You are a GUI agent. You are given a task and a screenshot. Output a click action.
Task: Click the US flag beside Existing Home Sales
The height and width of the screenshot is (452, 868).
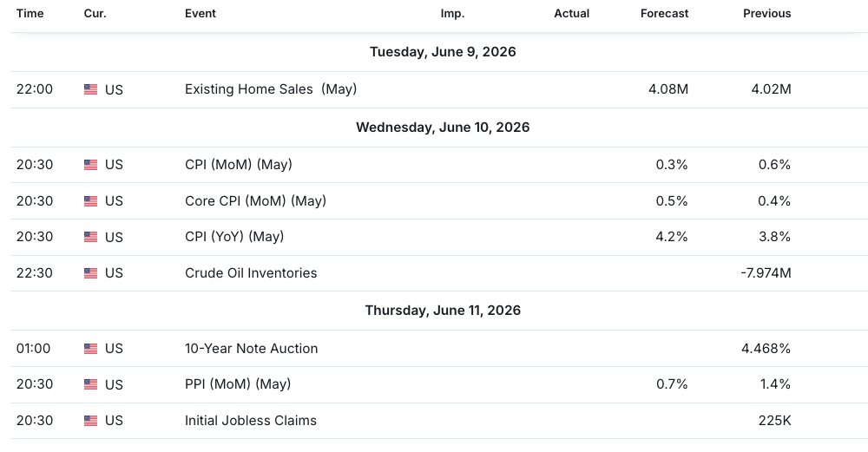pos(91,89)
